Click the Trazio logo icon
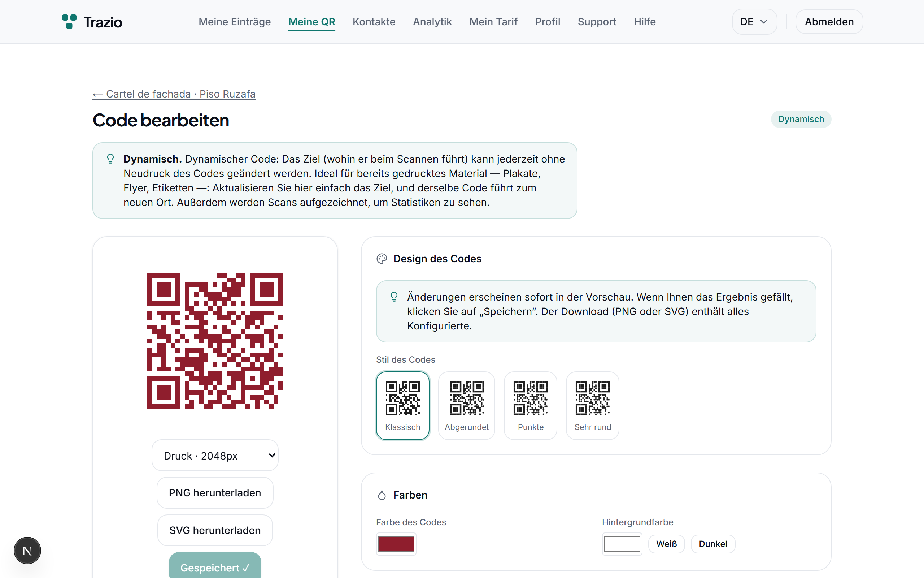924x578 pixels. point(69,22)
